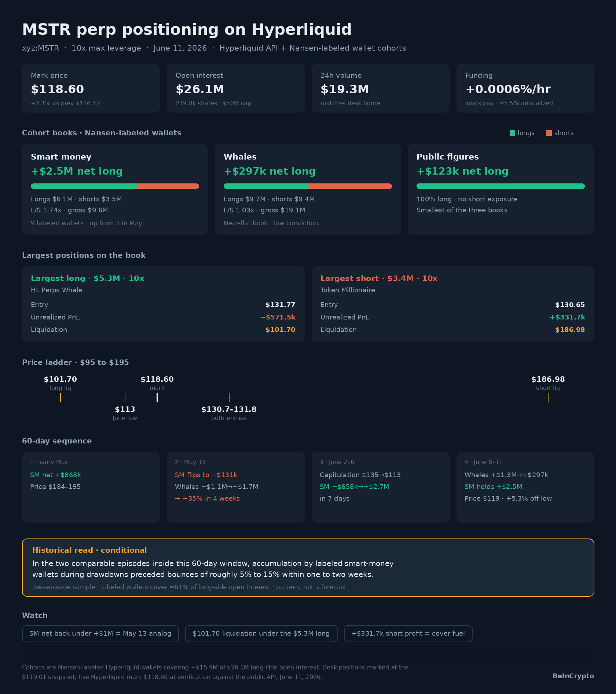Screen dimensions: 616x694
Task: Click the short entry price $130.65
Action: 570,305
